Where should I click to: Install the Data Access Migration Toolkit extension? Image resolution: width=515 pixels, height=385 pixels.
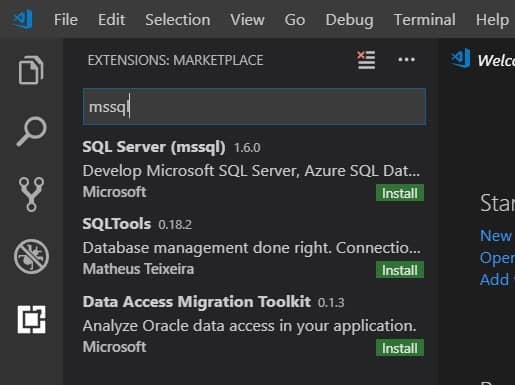tap(400, 348)
